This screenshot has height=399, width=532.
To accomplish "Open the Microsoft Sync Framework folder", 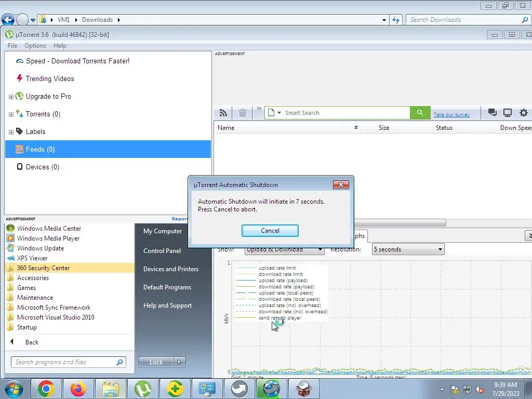I will coord(54,308).
